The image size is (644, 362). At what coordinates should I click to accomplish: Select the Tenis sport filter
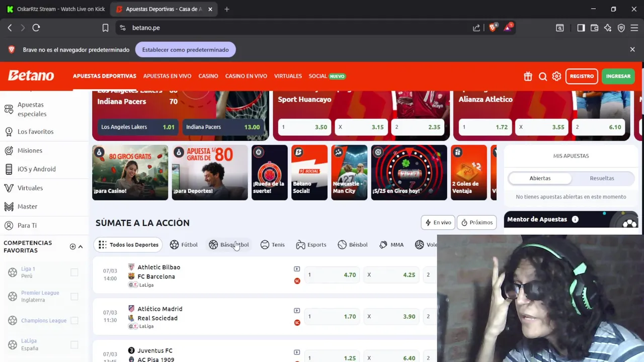(273, 245)
